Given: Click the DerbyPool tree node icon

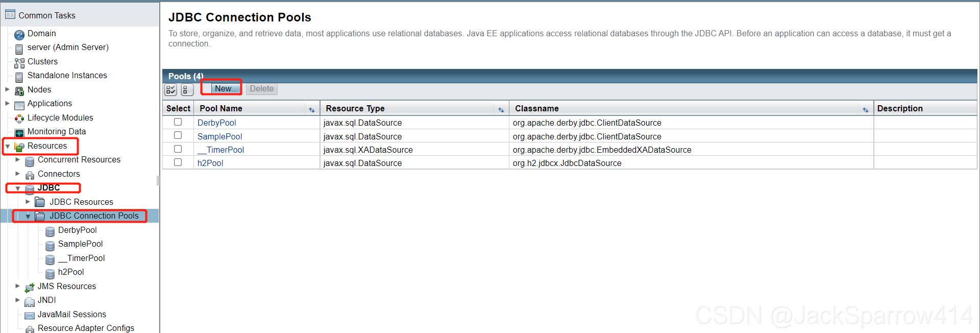Looking at the screenshot, I should 50,232.
